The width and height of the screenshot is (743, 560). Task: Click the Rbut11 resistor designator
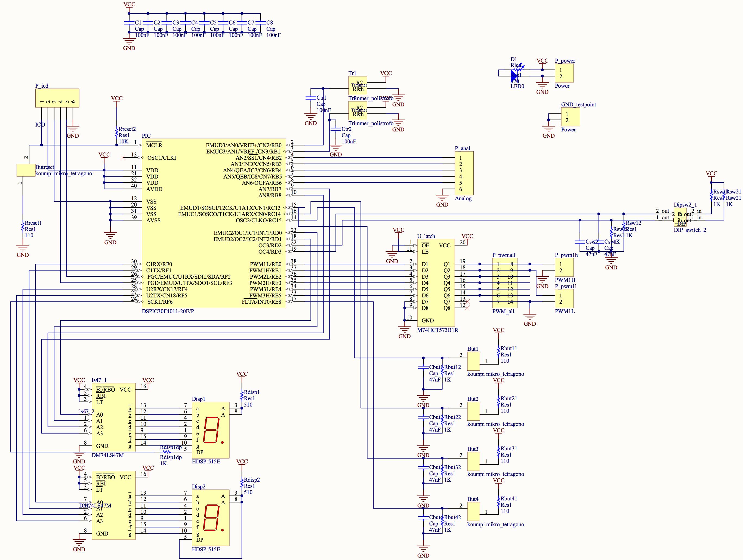tap(509, 349)
